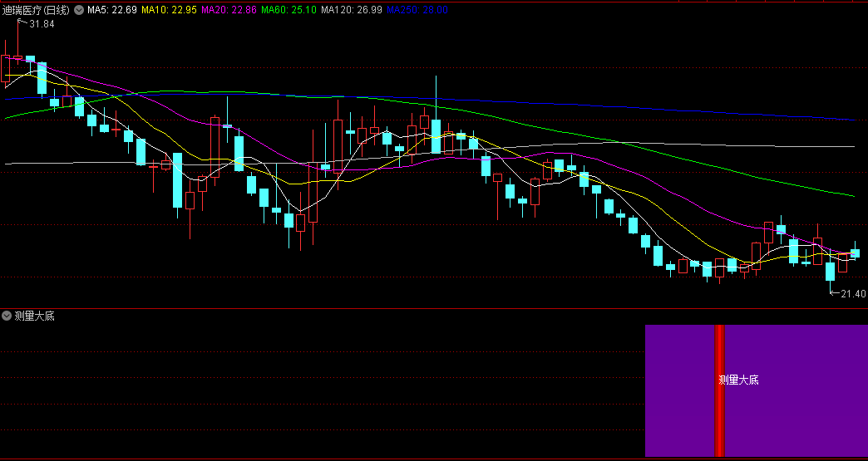Click the candlestick at the 31.84 high
The image size is (868, 461).
(17, 57)
